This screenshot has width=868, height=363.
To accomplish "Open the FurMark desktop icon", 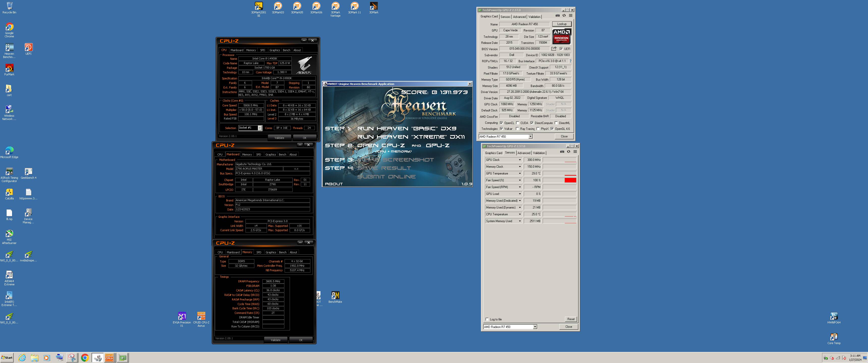I will 9,70.
